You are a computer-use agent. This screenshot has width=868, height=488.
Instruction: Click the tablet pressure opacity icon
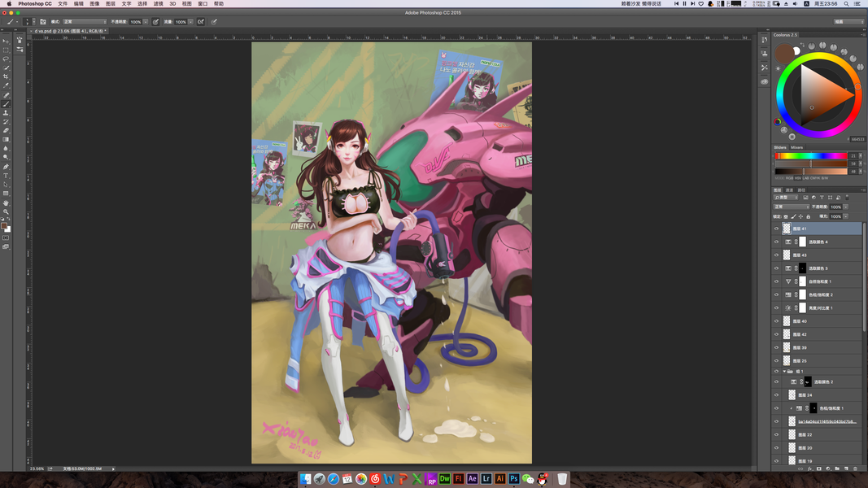[x=155, y=22]
